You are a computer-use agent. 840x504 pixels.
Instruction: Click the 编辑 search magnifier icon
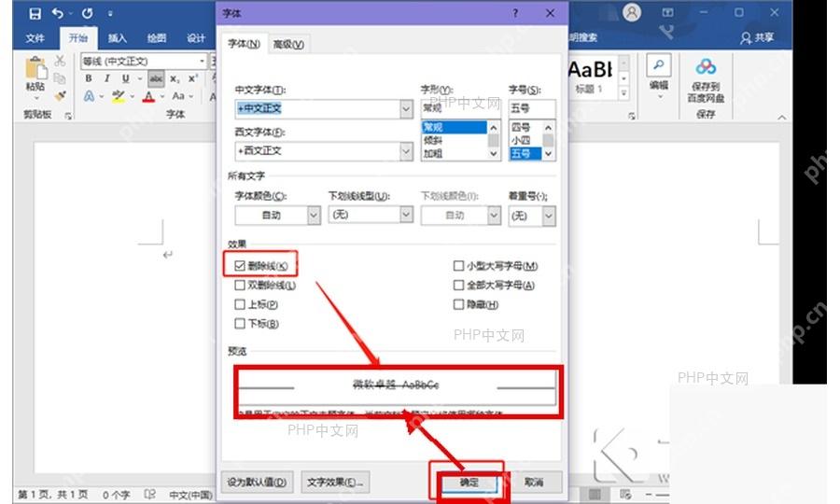[x=658, y=66]
